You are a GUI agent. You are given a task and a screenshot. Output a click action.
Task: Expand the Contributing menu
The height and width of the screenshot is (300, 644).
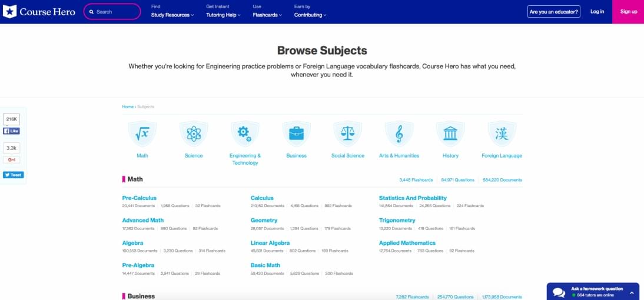[310, 15]
